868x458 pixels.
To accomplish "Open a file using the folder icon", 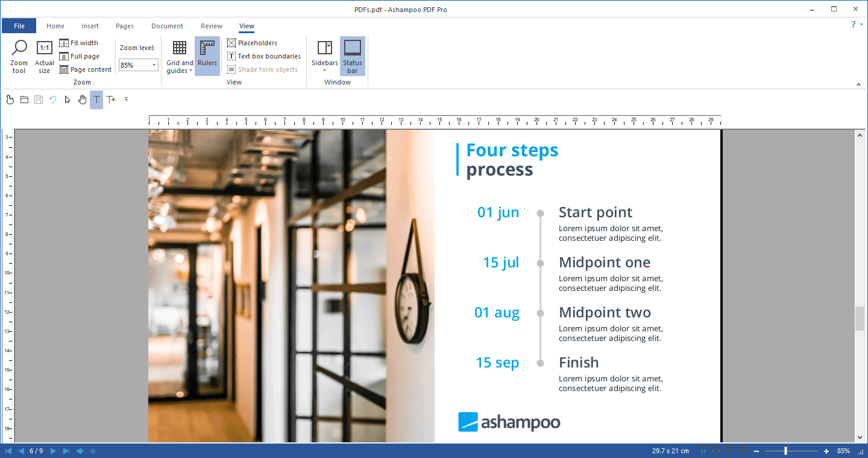I will pos(24,100).
